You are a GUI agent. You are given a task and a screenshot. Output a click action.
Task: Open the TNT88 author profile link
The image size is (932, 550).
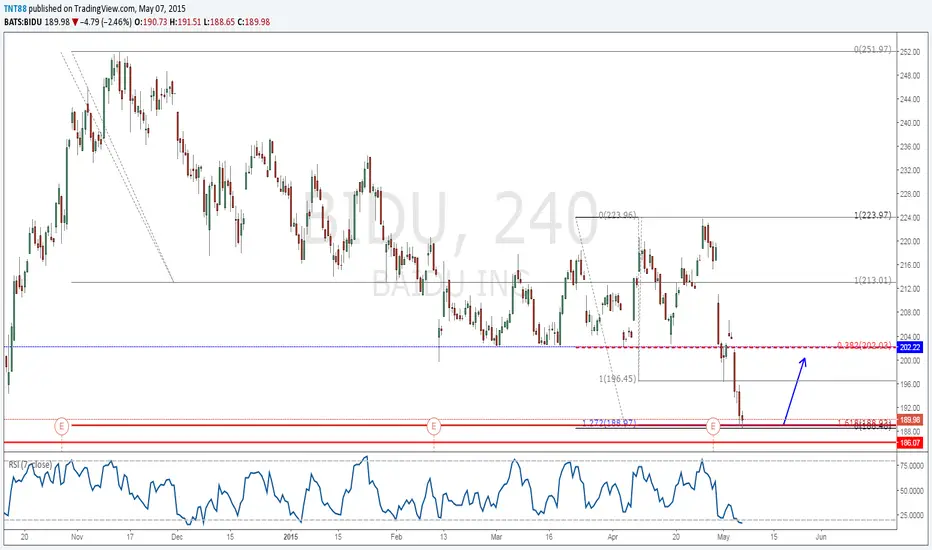click(x=15, y=9)
